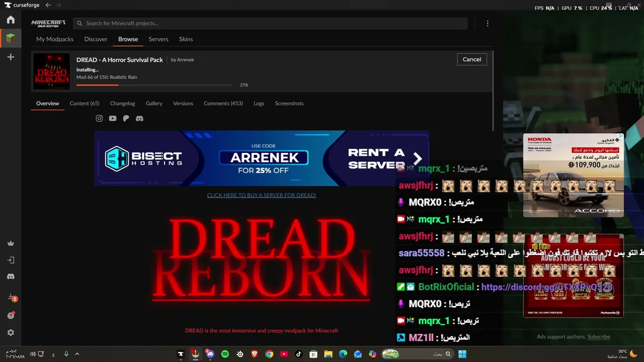644x362 pixels.
Task: Open the modpack's Discord icon below the tabs
Action: (139, 118)
